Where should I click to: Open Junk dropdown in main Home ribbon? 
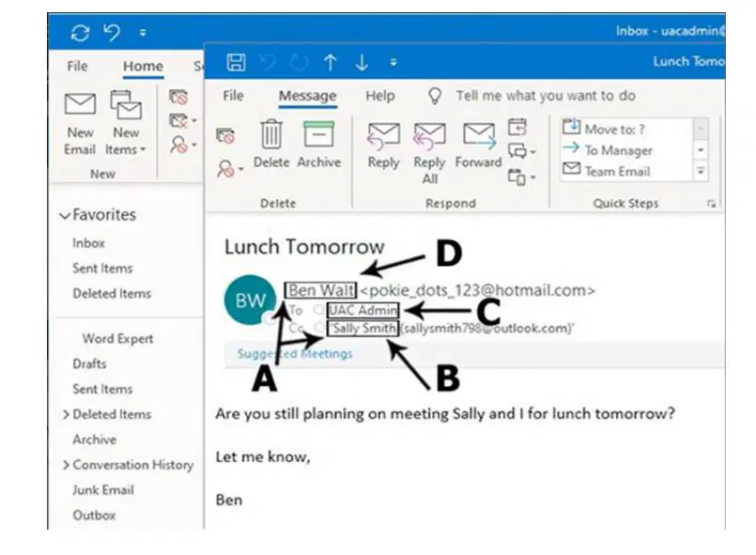[183, 145]
